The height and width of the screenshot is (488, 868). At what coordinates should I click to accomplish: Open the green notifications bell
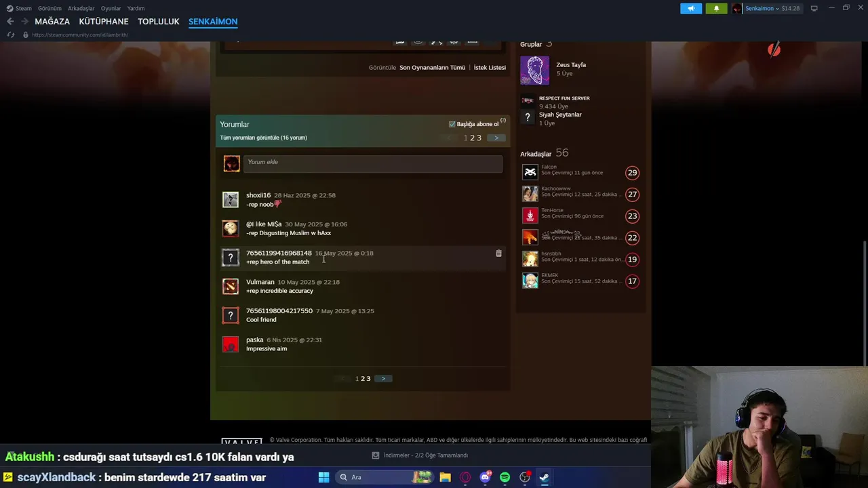(716, 8)
